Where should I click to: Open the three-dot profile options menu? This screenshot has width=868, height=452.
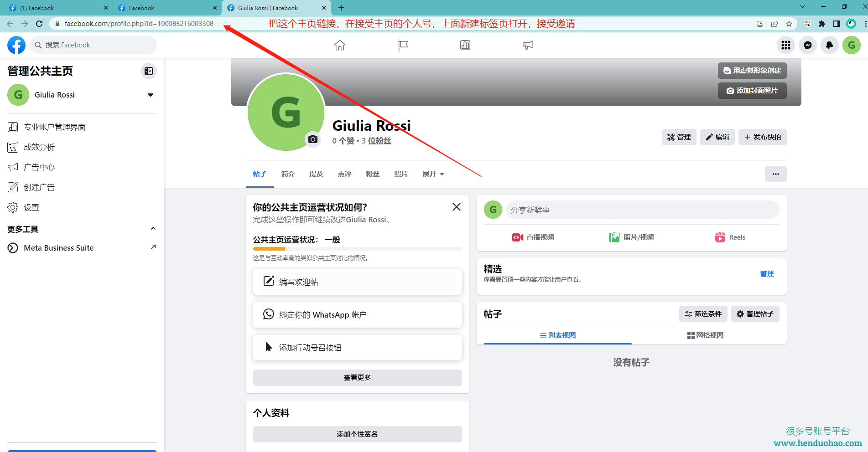click(x=775, y=174)
